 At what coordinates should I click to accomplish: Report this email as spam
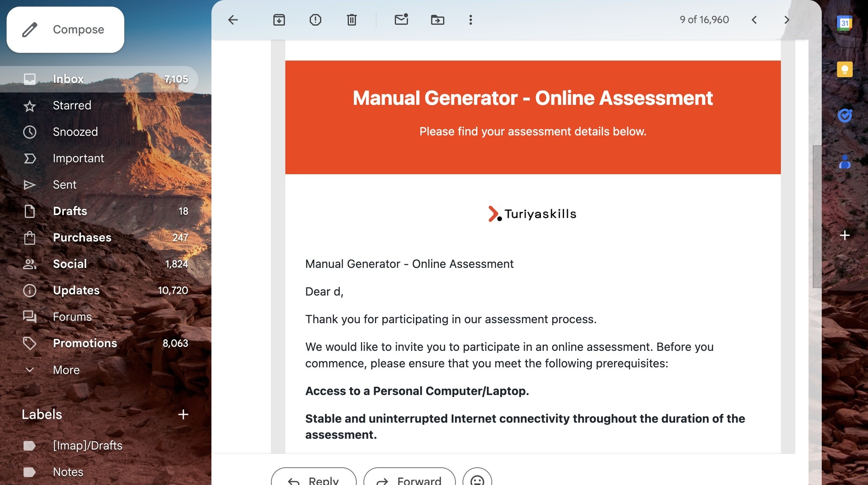[x=315, y=20]
